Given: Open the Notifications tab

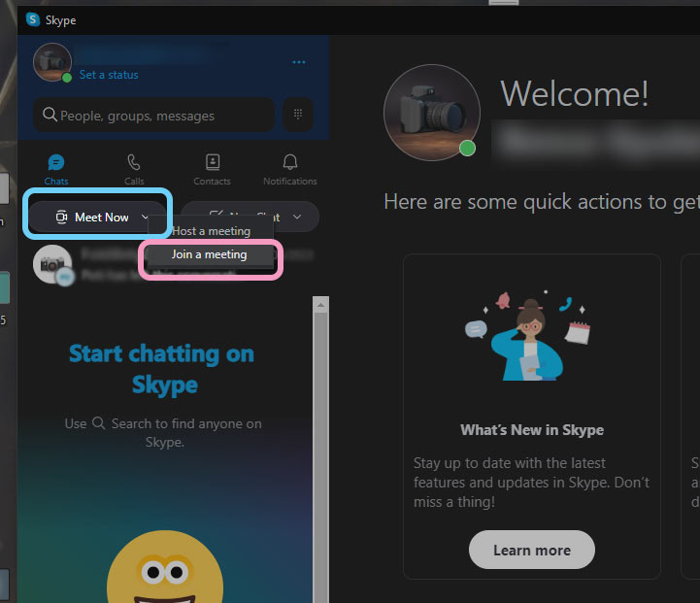Looking at the screenshot, I should pos(290,170).
